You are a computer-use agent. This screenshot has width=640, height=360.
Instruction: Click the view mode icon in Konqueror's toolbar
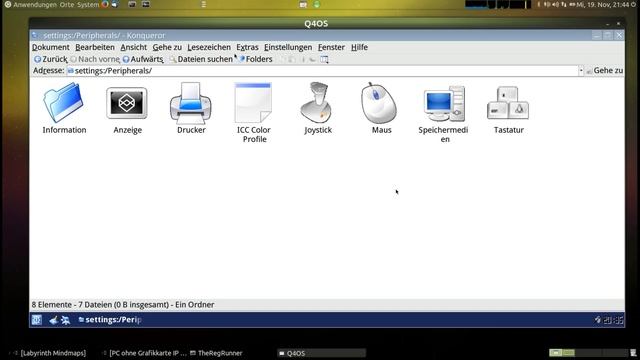pyautogui.click(x=324, y=60)
